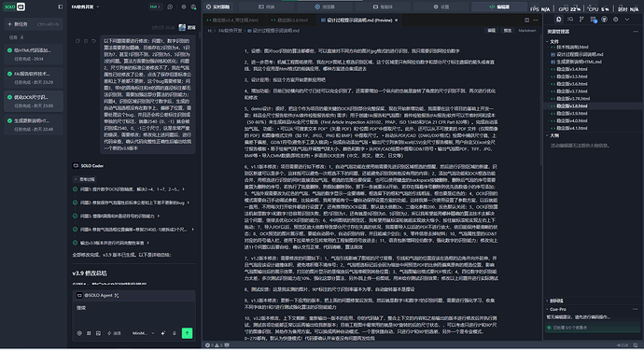Send the message with green arrow button
The image size is (644, 350).
click(x=187, y=333)
